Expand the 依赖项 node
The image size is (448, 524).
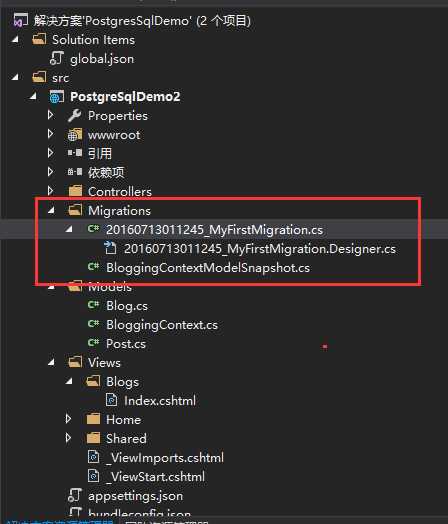coord(51,172)
